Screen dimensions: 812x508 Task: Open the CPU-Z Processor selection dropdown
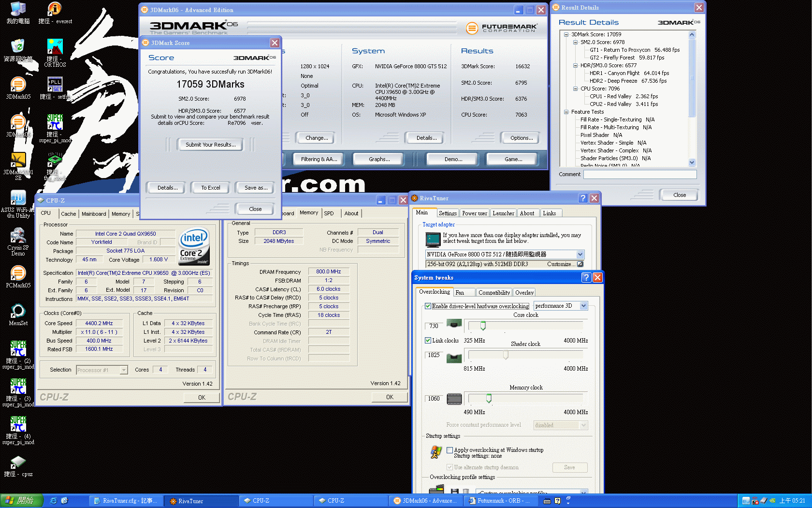pyautogui.click(x=124, y=370)
